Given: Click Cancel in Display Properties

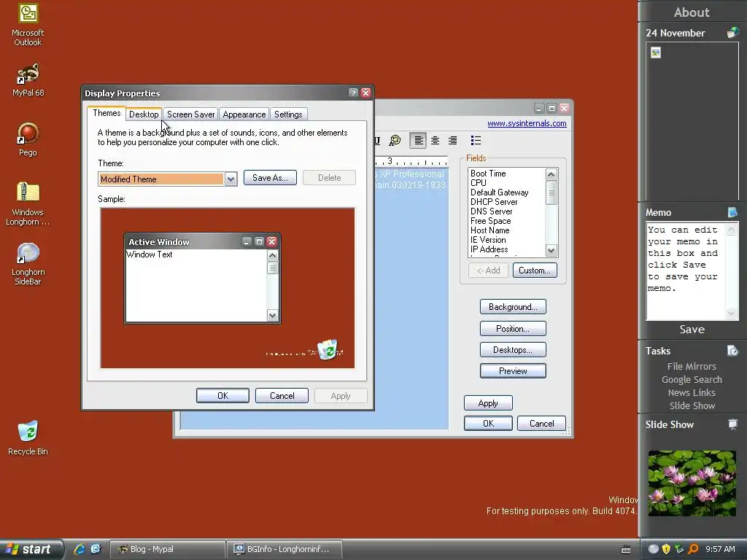Looking at the screenshot, I should [282, 396].
